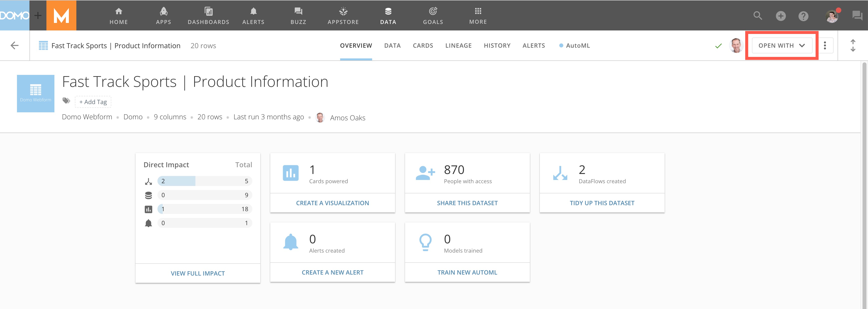Switch to the AutoML tab

pyautogui.click(x=577, y=45)
